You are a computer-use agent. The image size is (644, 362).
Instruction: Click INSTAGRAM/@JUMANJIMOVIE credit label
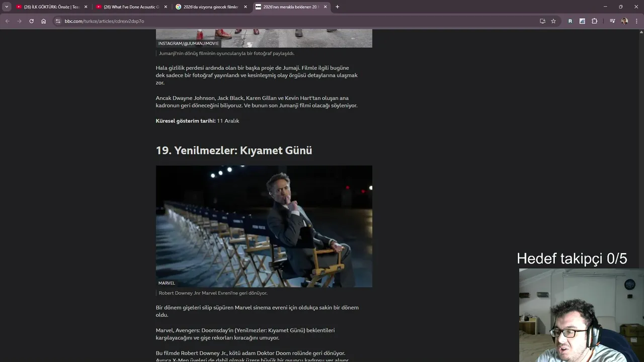pos(189,44)
